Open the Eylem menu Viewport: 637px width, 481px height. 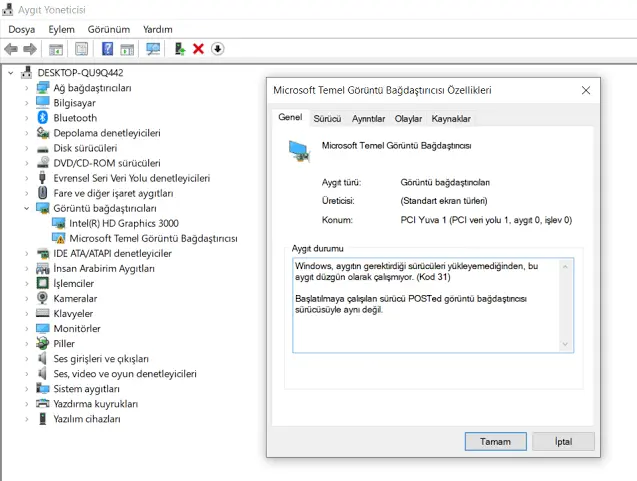(61, 30)
